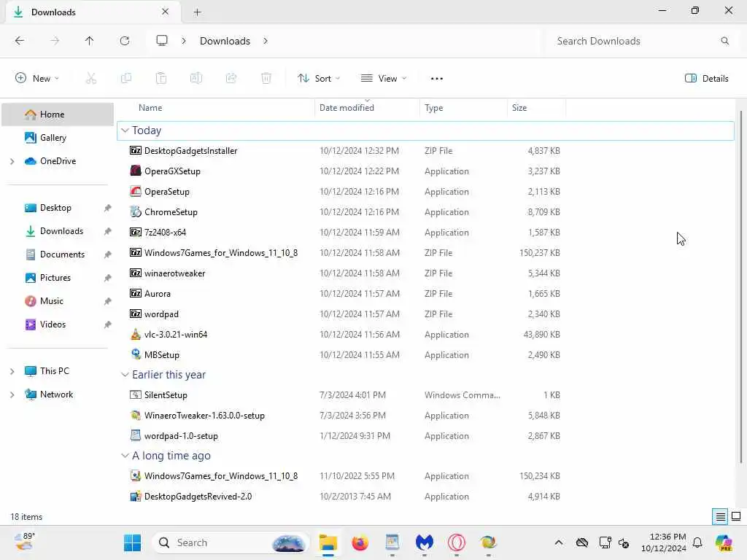Click the Windows Start button
Viewport: 747px width, 560px height.
132,542
